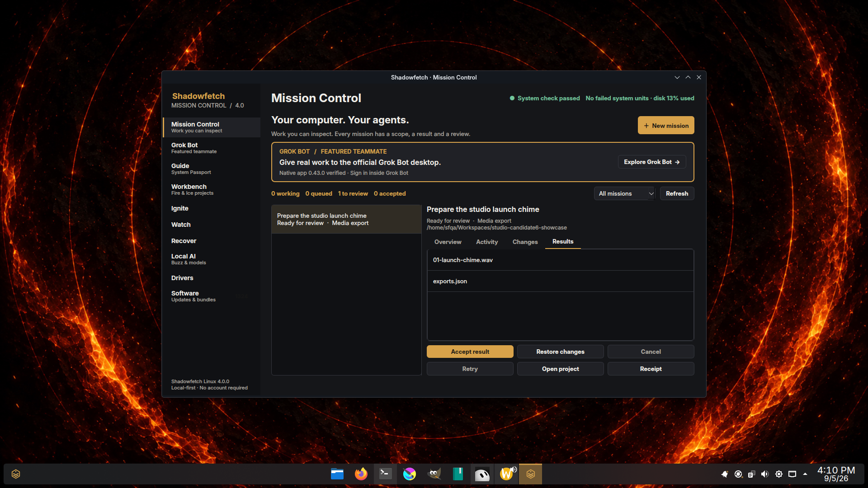Open Workbench Fire & Ice projects
This screenshot has width=868, height=488.
(212, 190)
